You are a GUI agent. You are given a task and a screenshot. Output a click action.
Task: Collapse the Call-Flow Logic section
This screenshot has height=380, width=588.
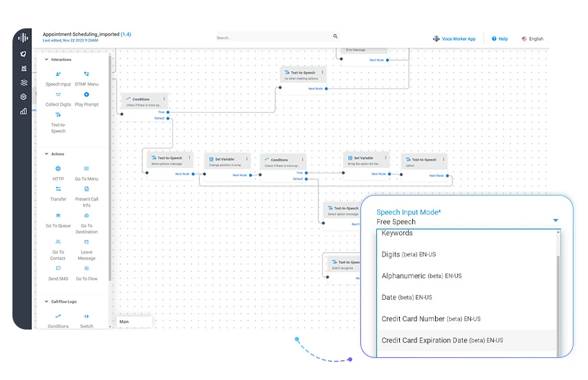coord(46,302)
